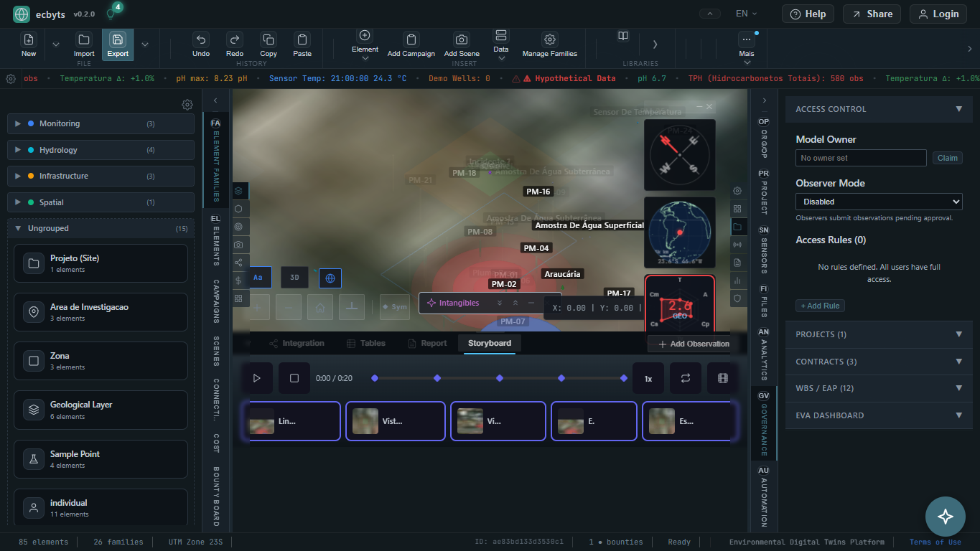Open the Elements side tab
This screenshot has width=980, height=551.
click(x=215, y=240)
